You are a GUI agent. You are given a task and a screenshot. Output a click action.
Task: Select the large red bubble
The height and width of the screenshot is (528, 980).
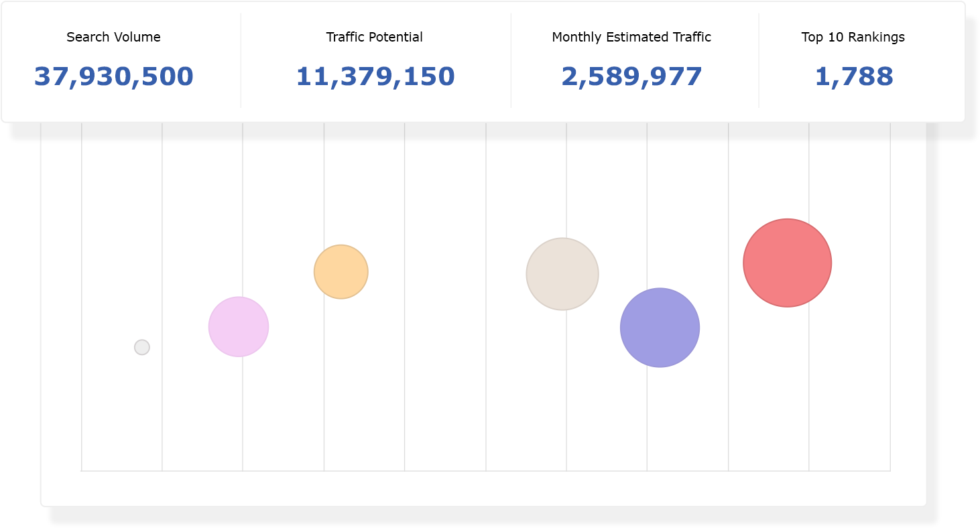[x=788, y=263]
